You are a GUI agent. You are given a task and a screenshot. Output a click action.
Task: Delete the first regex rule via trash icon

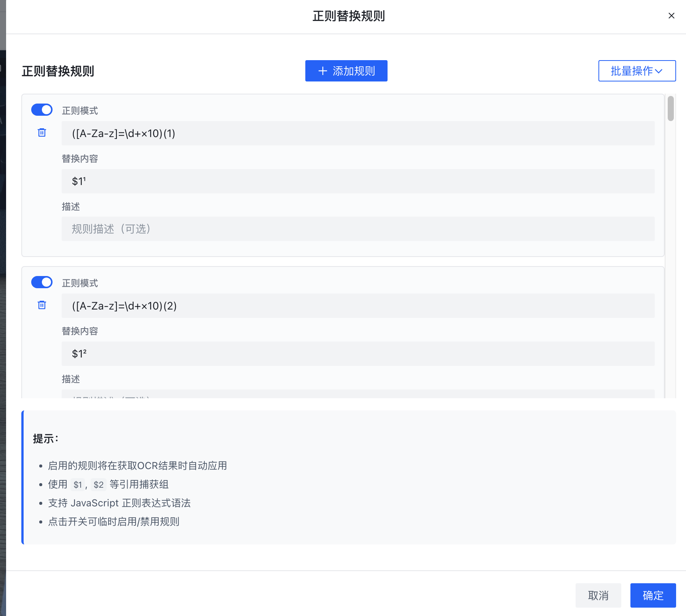(x=42, y=132)
